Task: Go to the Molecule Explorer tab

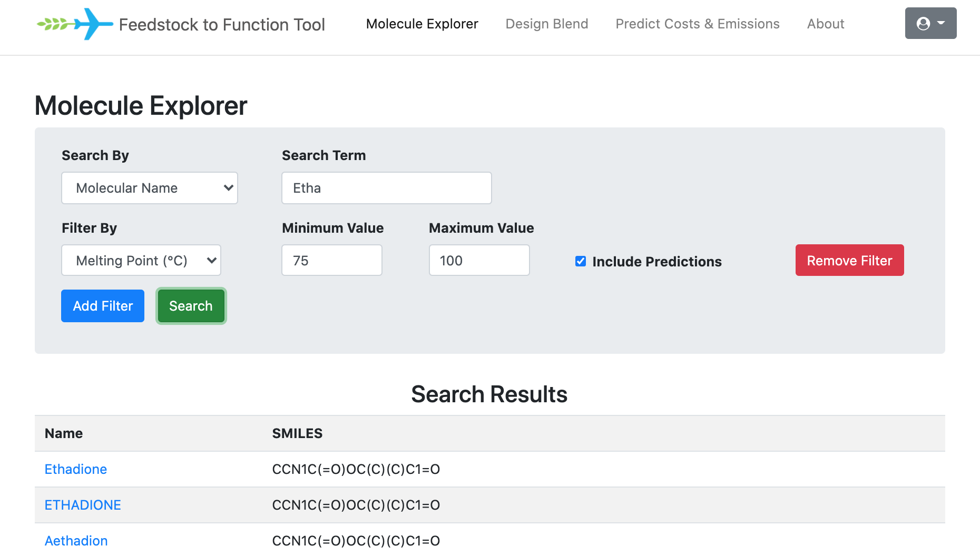Action: pyautogui.click(x=422, y=24)
